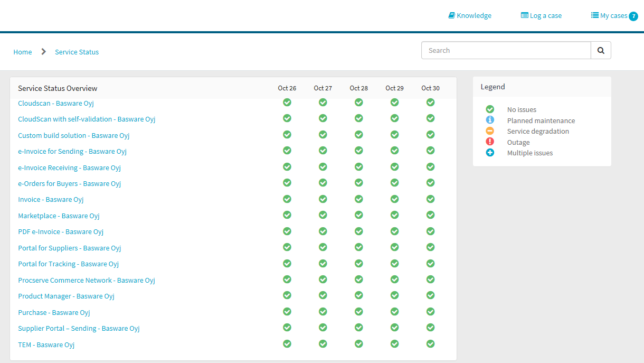Click the Planned maintenance legend label
This screenshot has height=363, width=644.
541,121
